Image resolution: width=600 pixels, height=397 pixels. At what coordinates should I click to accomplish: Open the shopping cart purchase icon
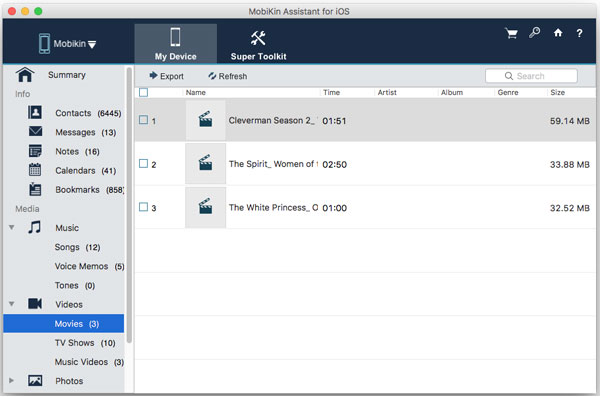pos(511,33)
